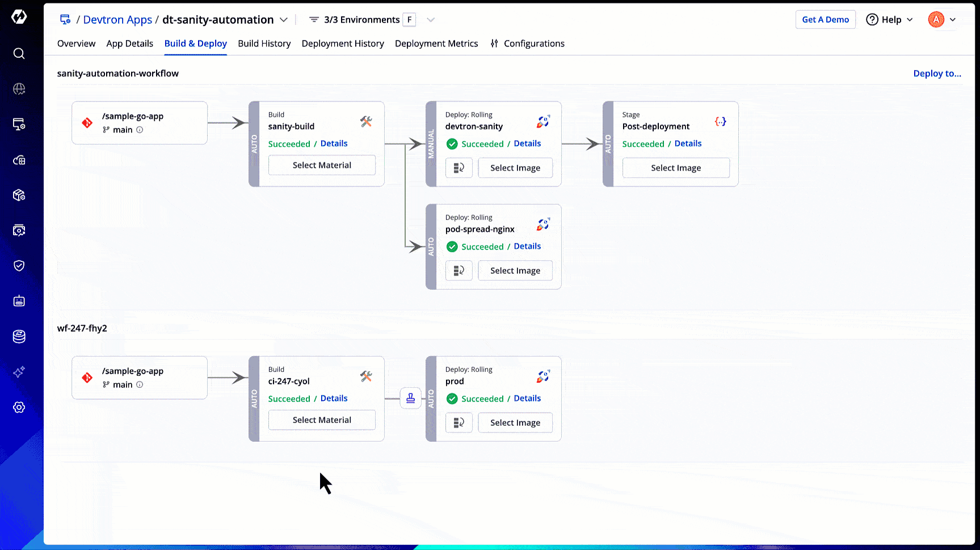The width and height of the screenshot is (980, 550).
Task: Click the Get A Demo button
Action: pos(825,20)
